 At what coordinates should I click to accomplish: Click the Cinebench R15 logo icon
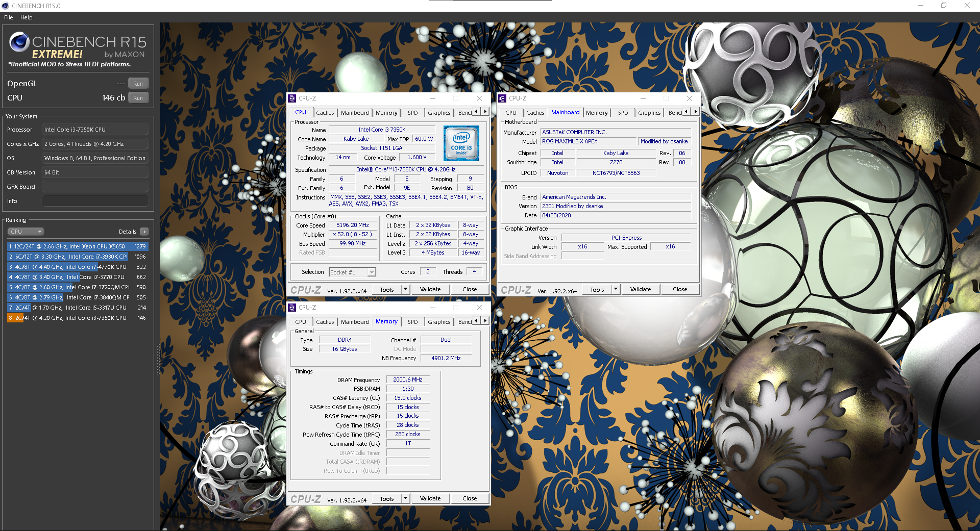point(19,42)
